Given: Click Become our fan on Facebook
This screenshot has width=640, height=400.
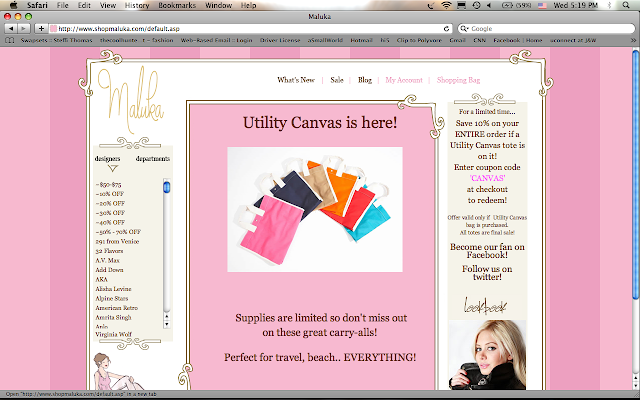Looking at the screenshot, I should (x=487, y=251).
